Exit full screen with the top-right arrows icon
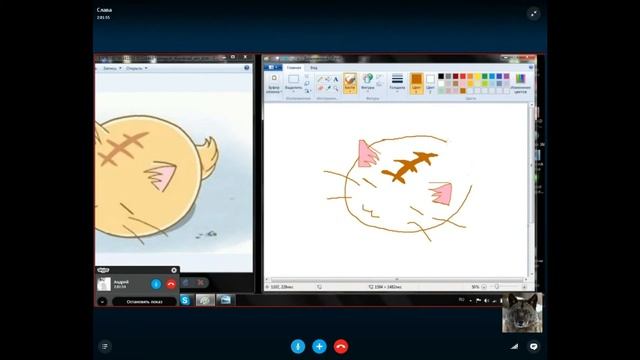 pos(533,14)
